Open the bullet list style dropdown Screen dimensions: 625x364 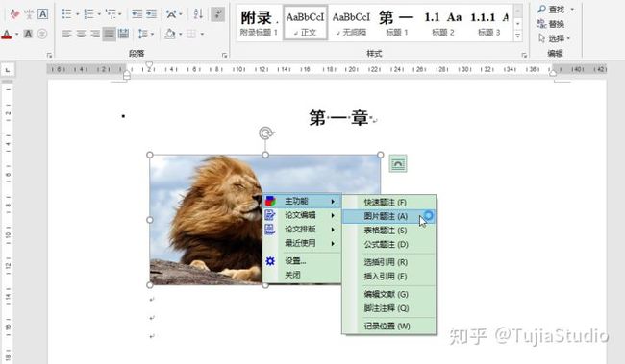pyautogui.click(x=77, y=14)
